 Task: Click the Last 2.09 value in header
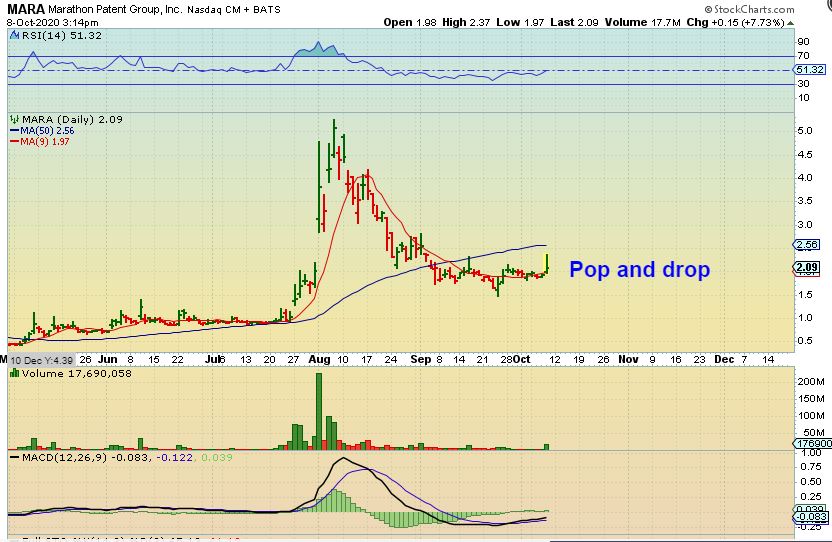[574, 22]
